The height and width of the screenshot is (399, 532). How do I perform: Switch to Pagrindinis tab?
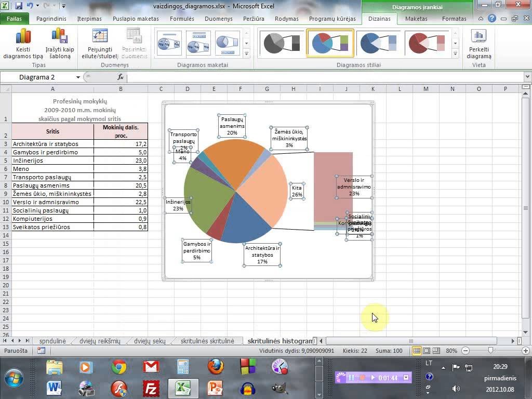51,19
